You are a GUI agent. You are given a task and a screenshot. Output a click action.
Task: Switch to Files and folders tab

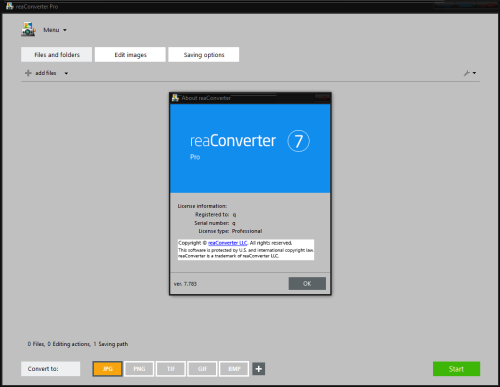[x=57, y=55]
